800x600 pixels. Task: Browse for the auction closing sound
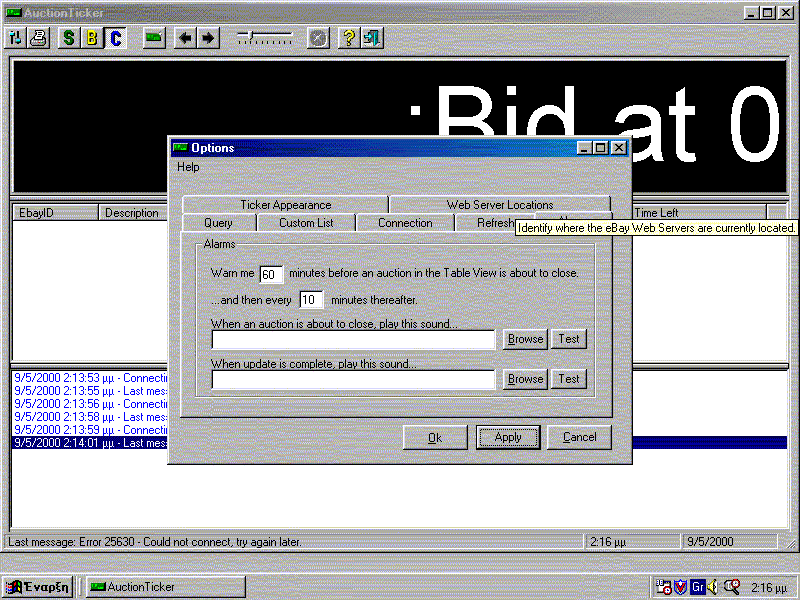(525, 339)
